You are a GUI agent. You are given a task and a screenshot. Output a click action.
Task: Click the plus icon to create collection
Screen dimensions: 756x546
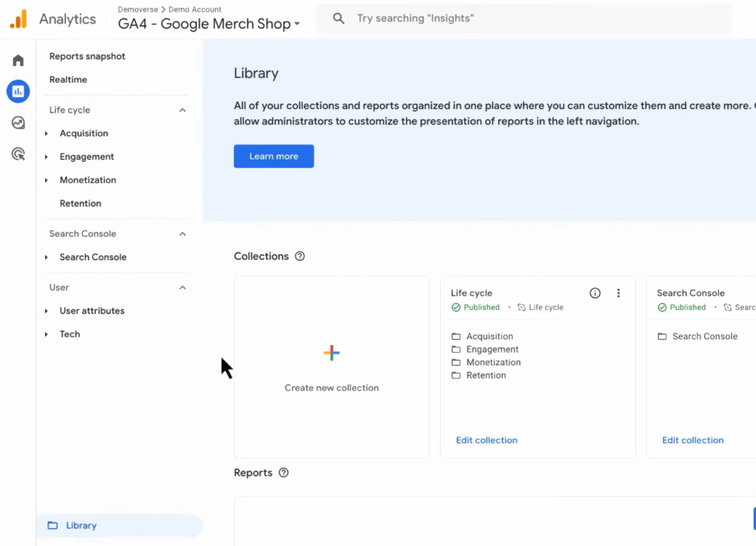tap(331, 353)
